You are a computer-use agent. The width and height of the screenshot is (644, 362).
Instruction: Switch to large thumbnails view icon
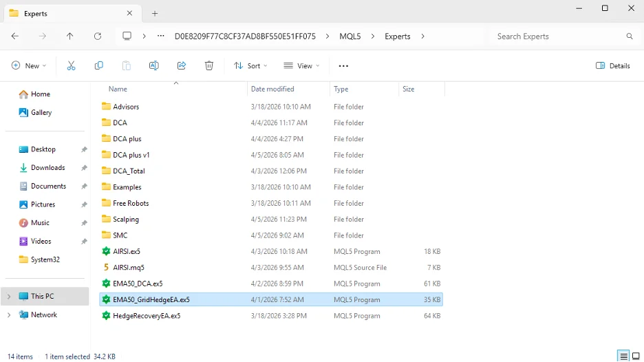(636, 356)
